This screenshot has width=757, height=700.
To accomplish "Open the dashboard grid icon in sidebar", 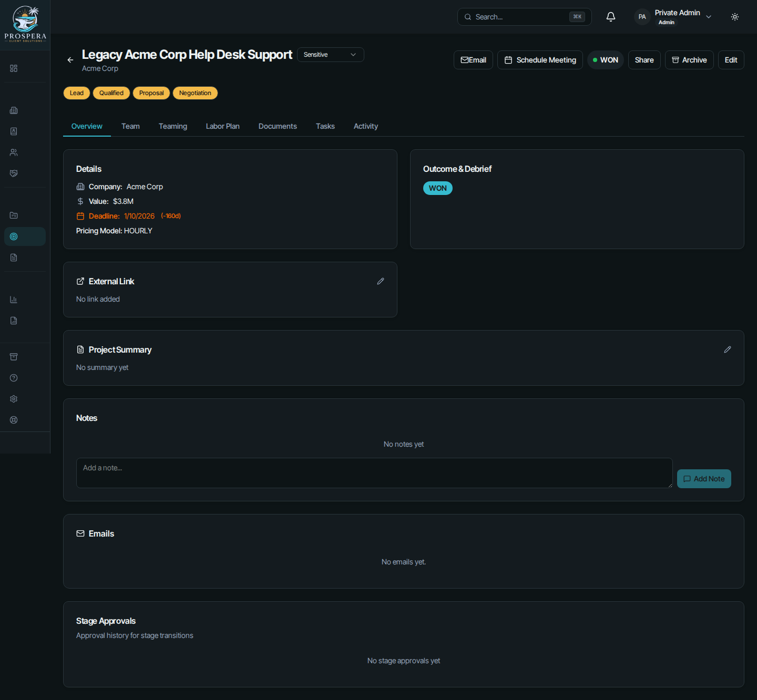I will [14, 68].
